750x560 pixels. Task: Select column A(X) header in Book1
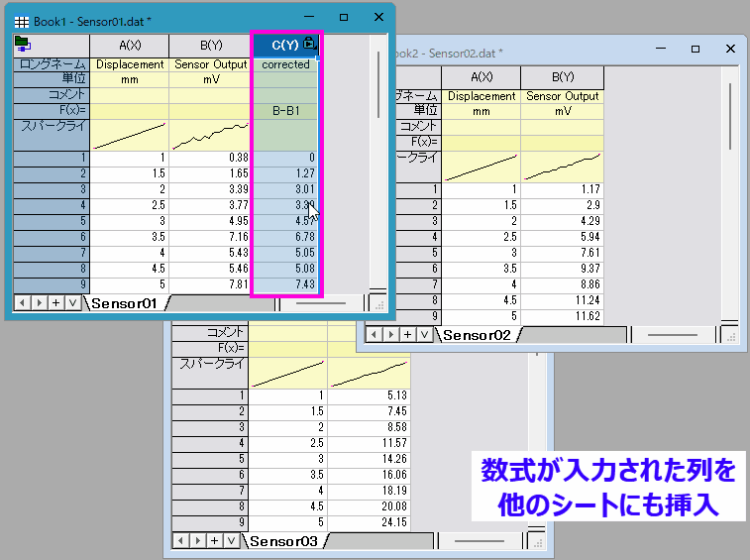[130, 46]
